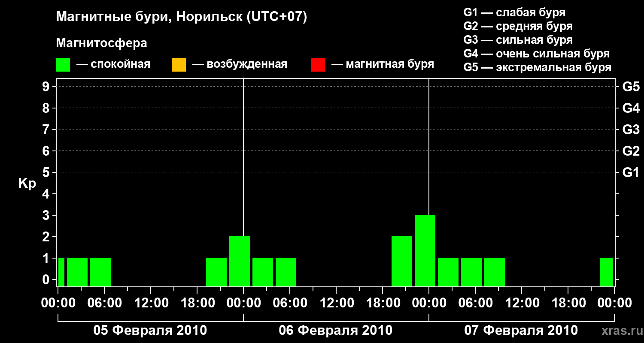This screenshot has width=644, height=343.
Task: Click the Kp axis value 6
Action: (x=47, y=151)
